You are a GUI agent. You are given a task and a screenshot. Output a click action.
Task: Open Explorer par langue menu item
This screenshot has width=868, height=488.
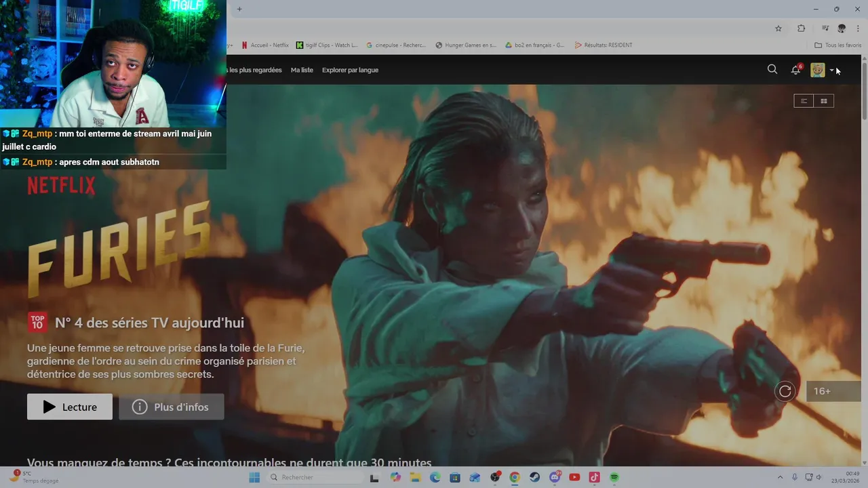350,70
